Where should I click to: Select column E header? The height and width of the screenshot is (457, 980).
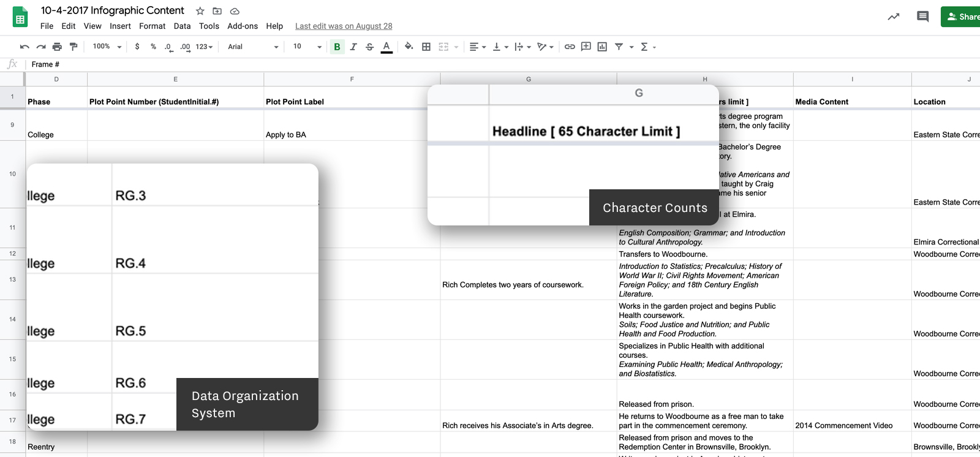pyautogui.click(x=175, y=79)
